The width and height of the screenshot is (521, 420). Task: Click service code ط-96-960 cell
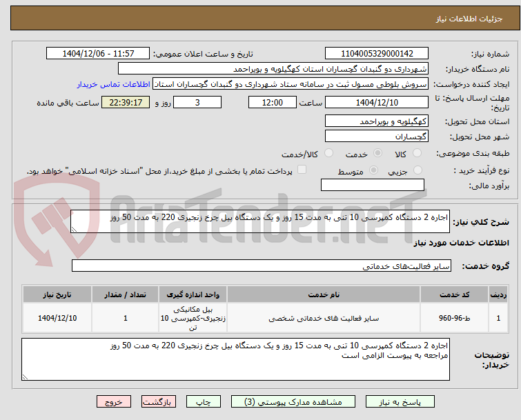tap(454, 318)
